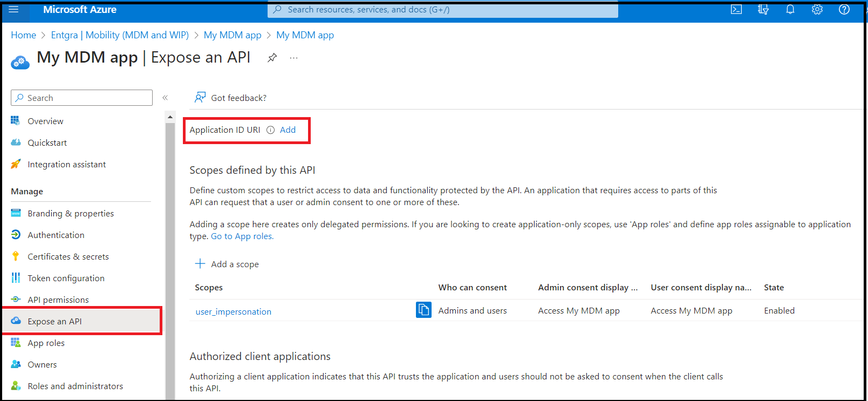Image resolution: width=868 pixels, height=401 pixels.
Task: Click the Roles and administrators icon
Action: point(16,386)
